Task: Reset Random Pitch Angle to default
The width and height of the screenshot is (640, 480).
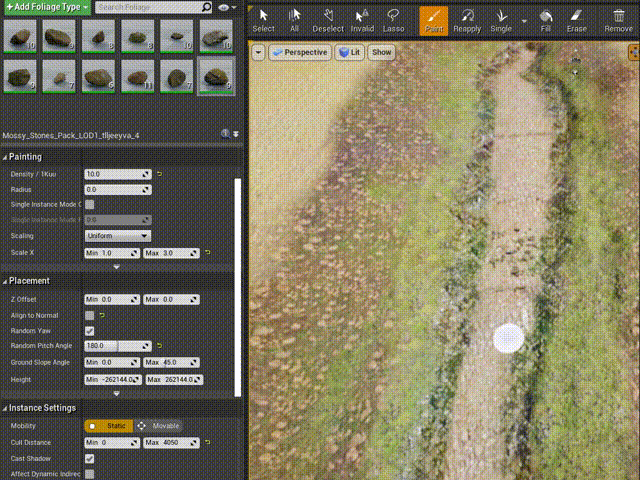Action: tap(160, 346)
